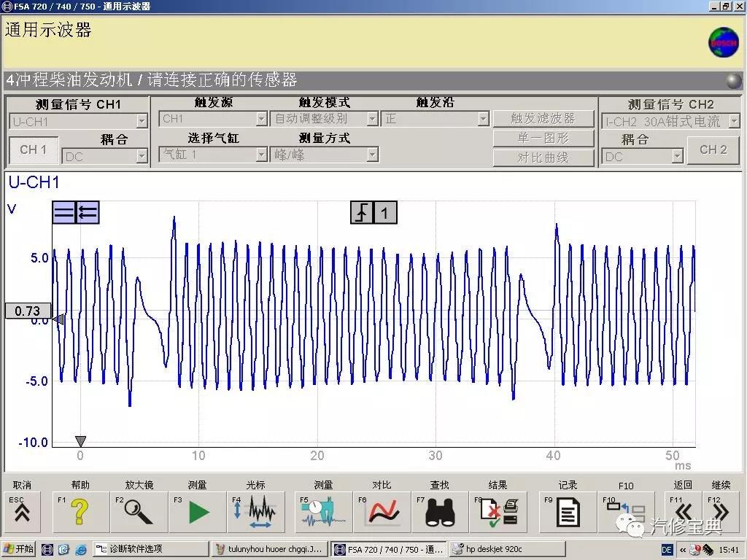Click the DE language indicator in tray
This screenshot has width=747, height=560.
667,550
